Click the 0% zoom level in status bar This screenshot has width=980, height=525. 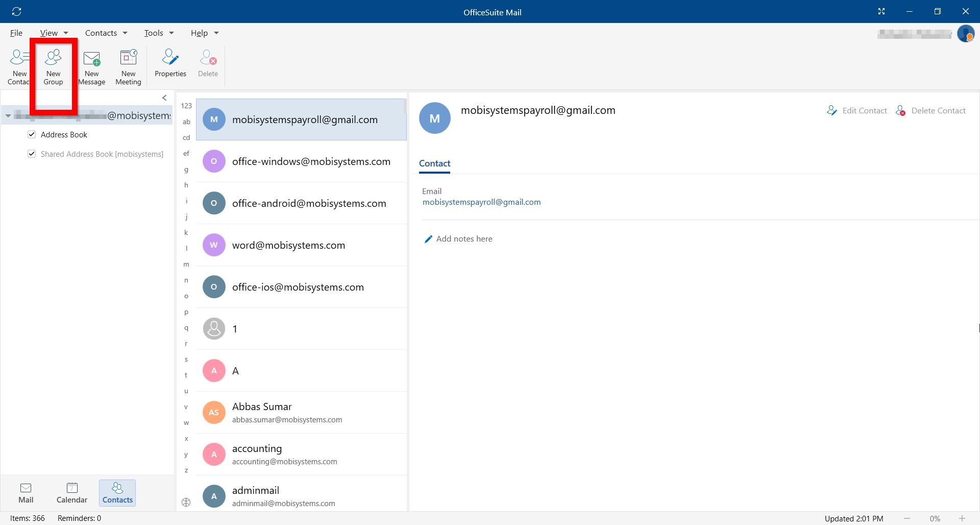935,518
